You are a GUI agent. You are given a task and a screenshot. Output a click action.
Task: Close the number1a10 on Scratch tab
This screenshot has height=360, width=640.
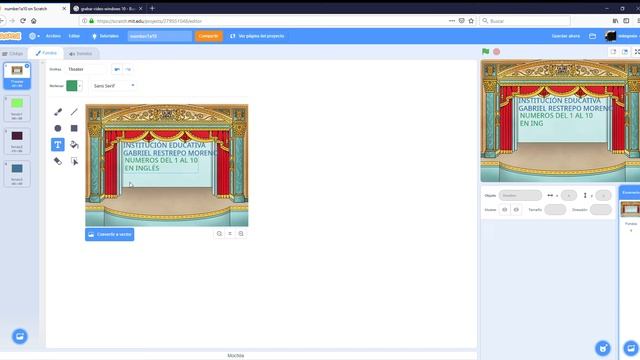[x=64, y=8]
